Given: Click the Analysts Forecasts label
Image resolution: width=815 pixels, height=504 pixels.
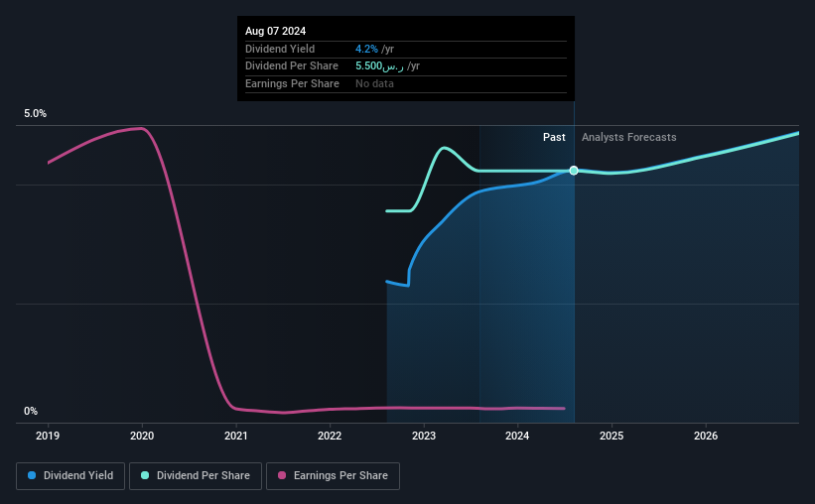Looking at the screenshot, I should point(629,137).
